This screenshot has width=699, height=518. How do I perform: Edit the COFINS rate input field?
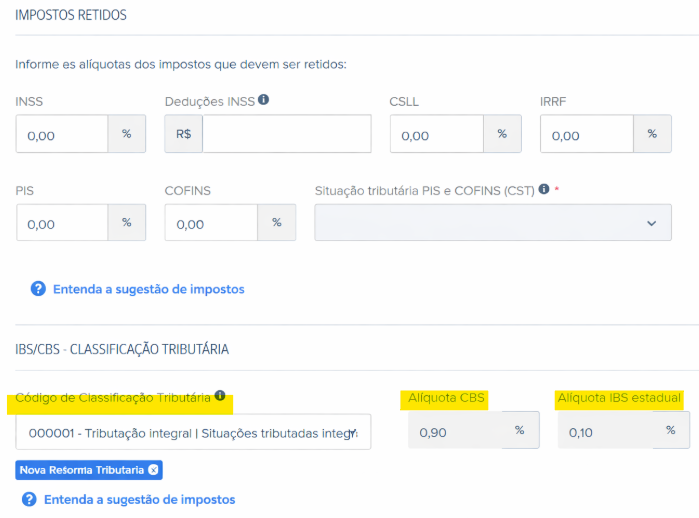coord(211,223)
